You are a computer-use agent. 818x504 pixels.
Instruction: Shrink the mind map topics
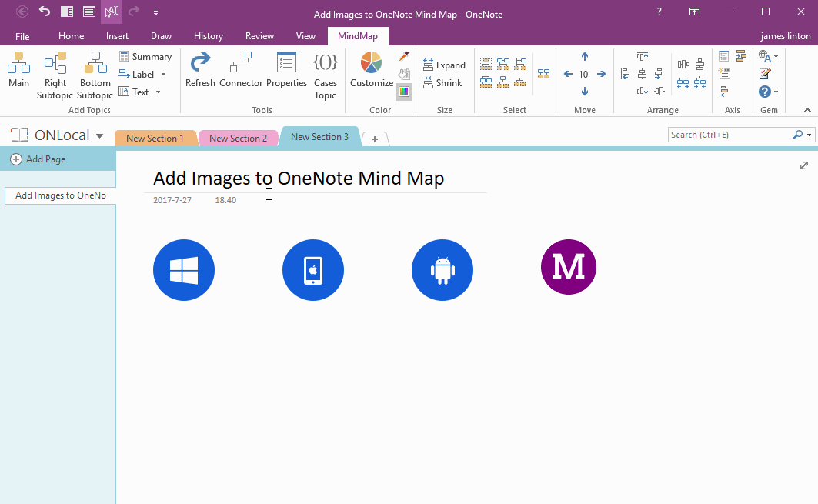point(444,82)
